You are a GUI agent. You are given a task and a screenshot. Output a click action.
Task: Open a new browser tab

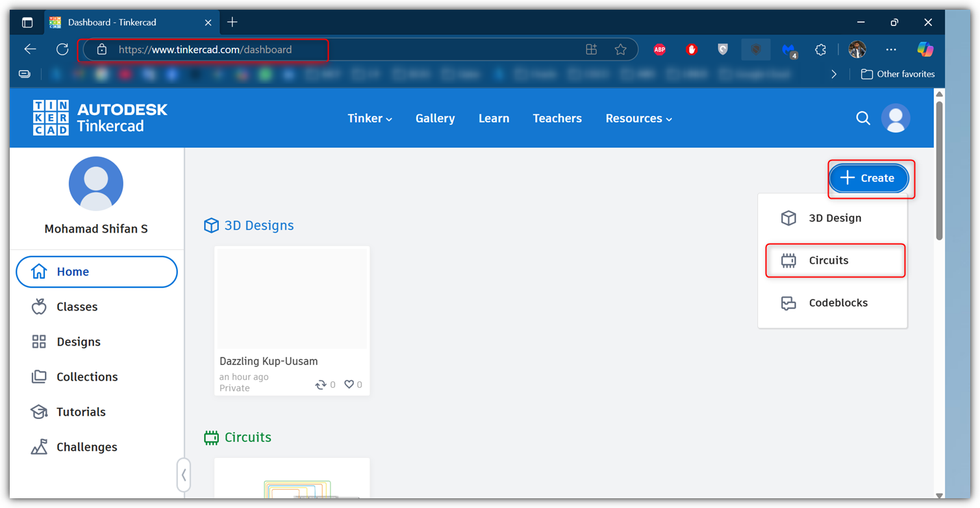click(232, 22)
